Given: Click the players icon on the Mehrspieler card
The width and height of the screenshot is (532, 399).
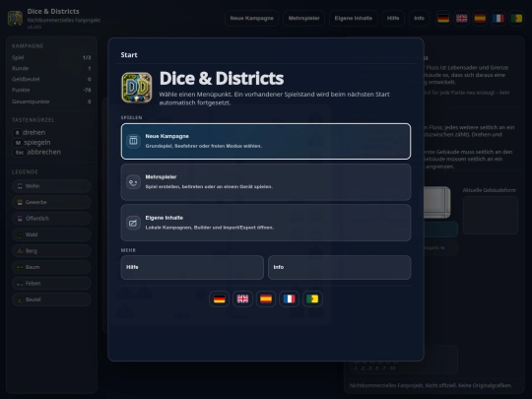Looking at the screenshot, I should (x=133, y=182).
